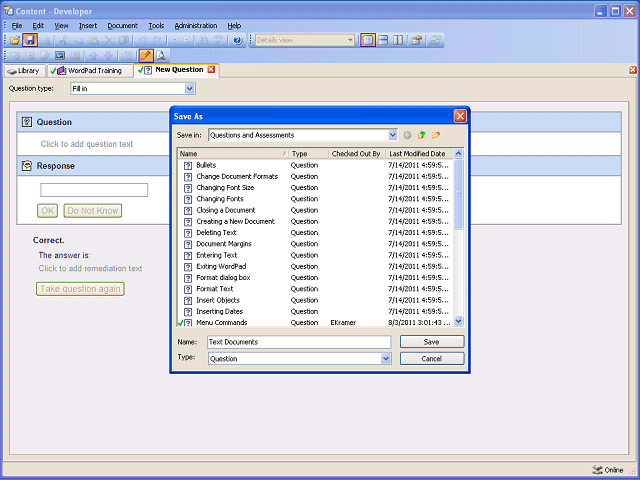Open the Insert menu

pos(88,26)
